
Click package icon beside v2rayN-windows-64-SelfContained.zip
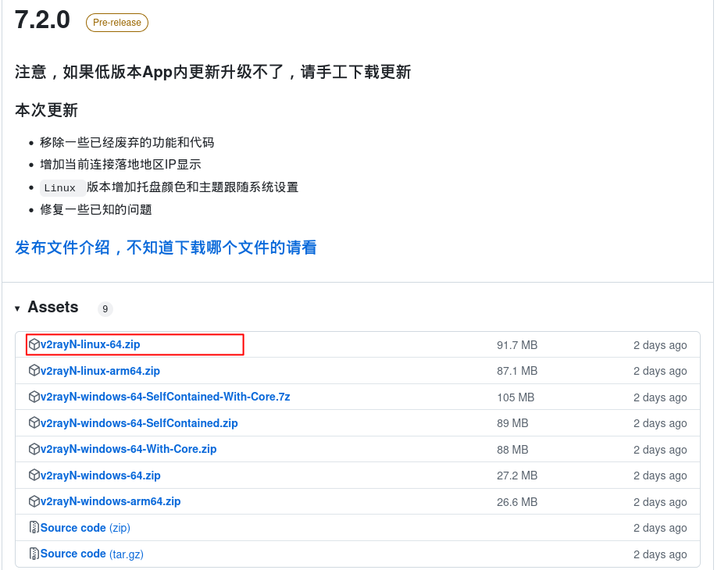coord(34,423)
